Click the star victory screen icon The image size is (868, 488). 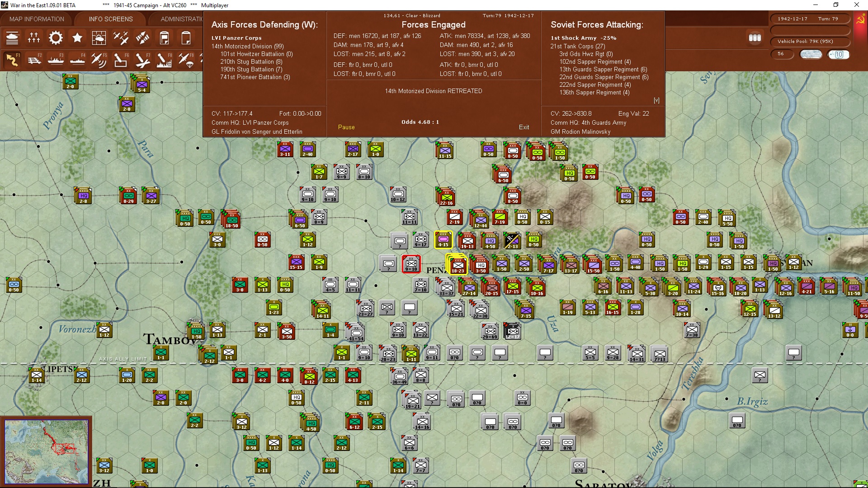click(77, 38)
